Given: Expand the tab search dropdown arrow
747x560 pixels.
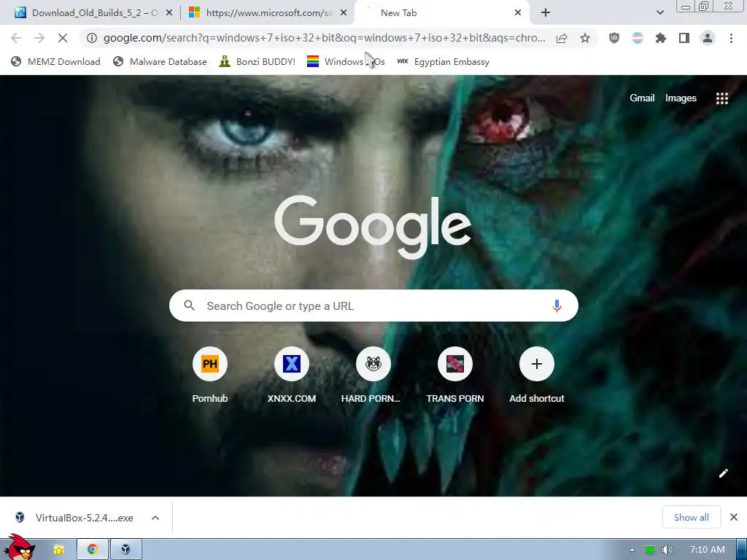Looking at the screenshot, I should point(659,13).
